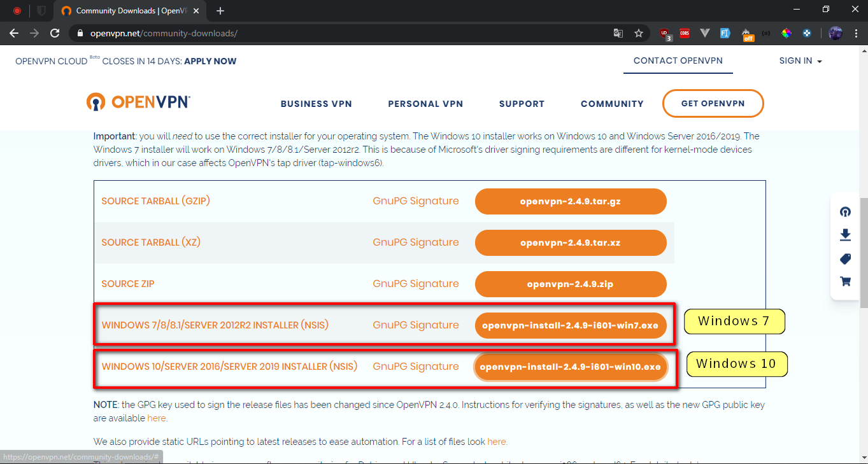
Task: Click the price tag icon in side widget
Action: pyautogui.click(x=845, y=258)
